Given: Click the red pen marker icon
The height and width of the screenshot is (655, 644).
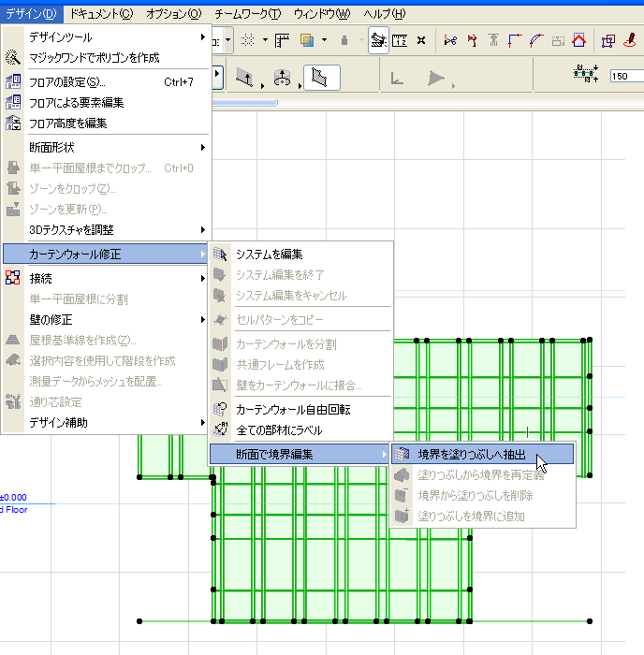Looking at the screenshot, I should [x=630, y=40].
